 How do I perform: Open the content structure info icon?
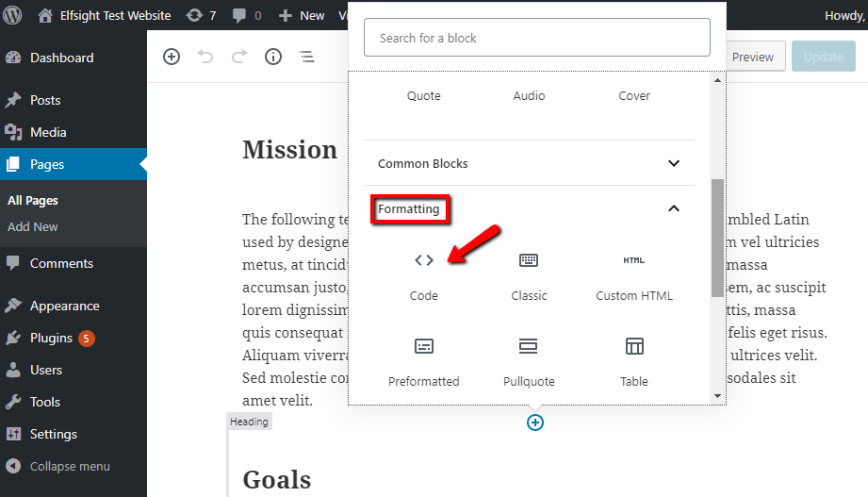coord(273,57)
